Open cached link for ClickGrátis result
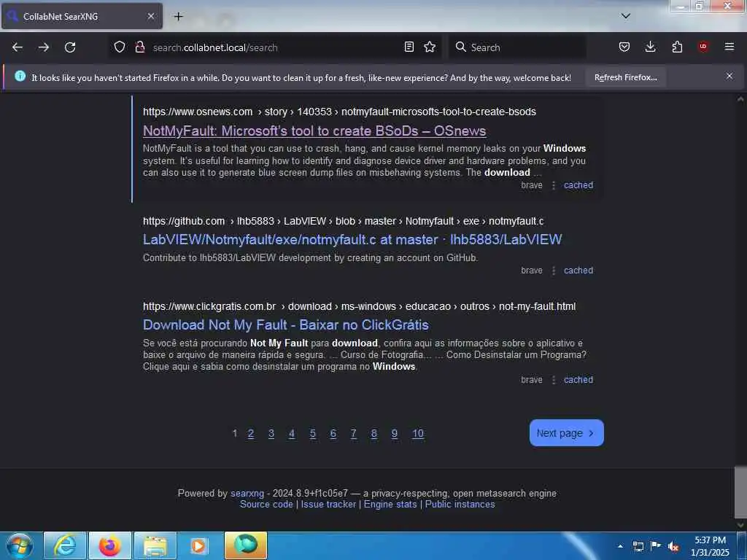This screenshot has height=560, width=747. (578, 379)
